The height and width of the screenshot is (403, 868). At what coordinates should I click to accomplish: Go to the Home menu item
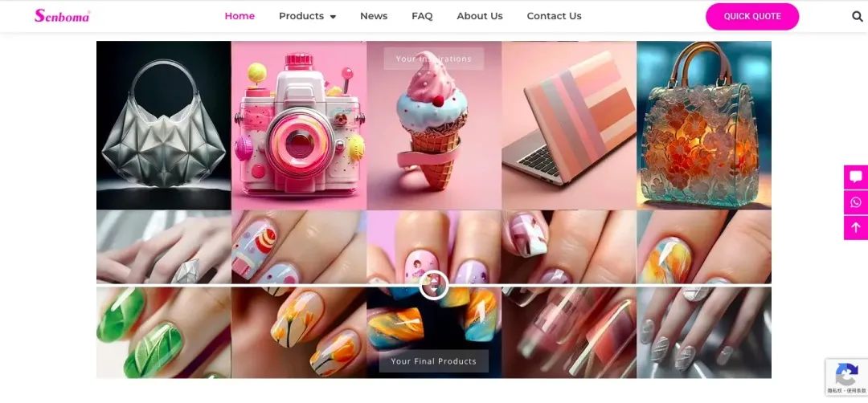point(240,16)
